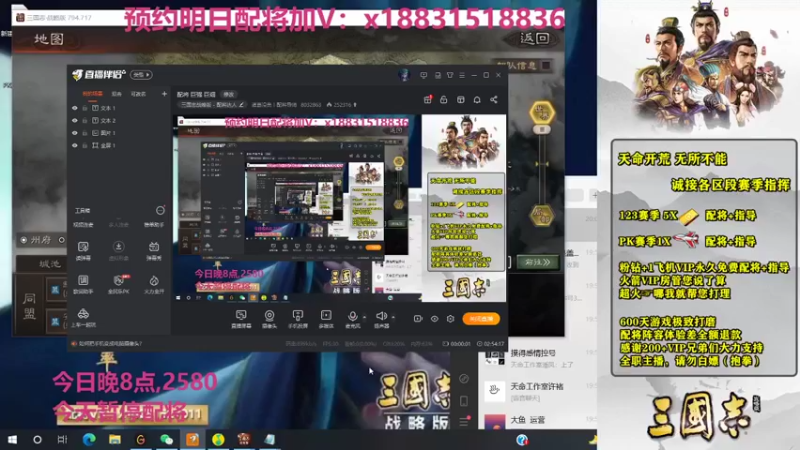Start recording with the video camera icon
Screen dimensions: 800x450
coord(418,318)
